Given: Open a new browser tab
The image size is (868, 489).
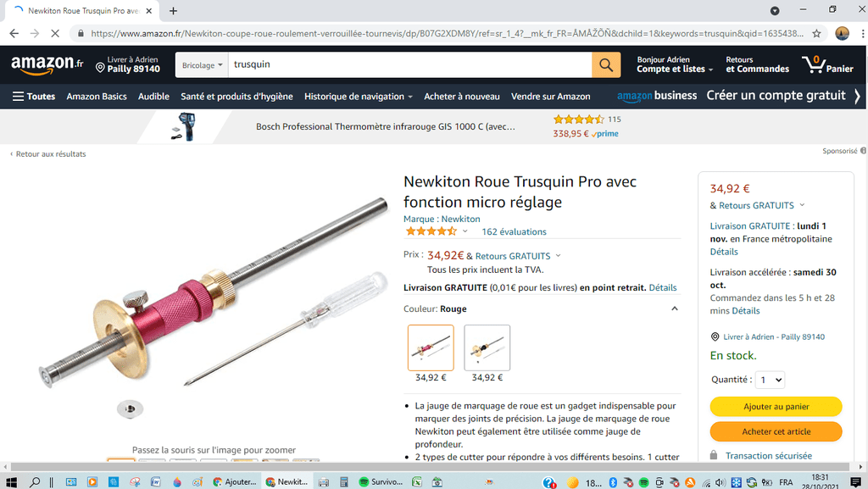Looking at the screenshot, I should pos(173,10).
